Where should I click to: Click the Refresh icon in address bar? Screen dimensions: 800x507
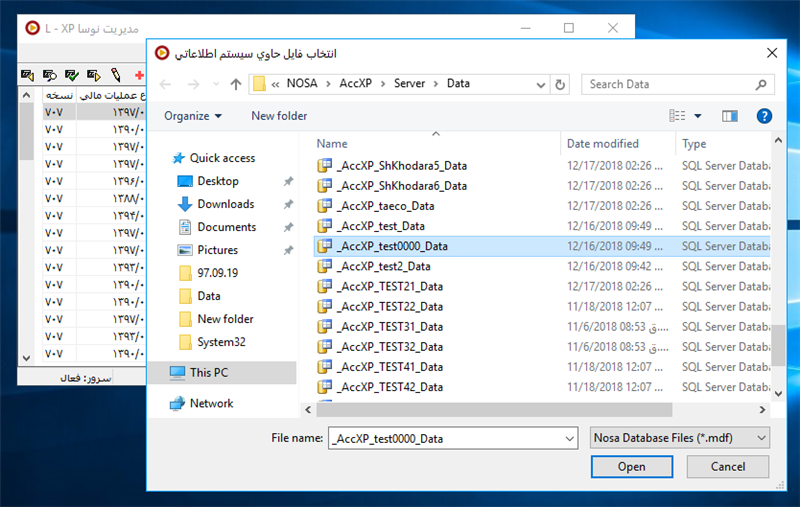[560, 84]
